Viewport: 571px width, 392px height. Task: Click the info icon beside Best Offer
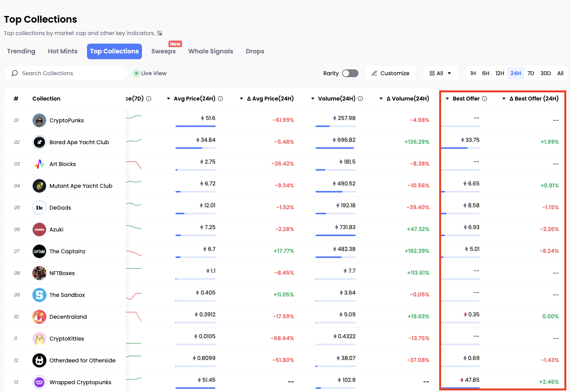click(484, 99)
